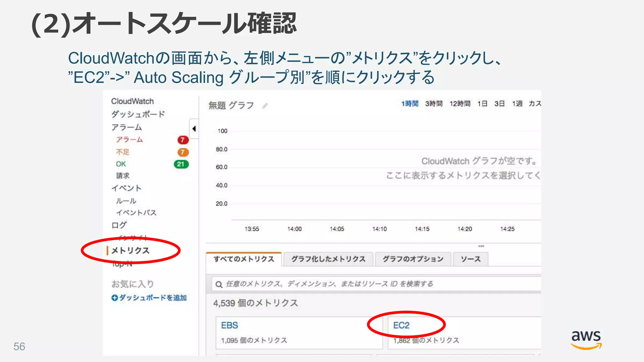The image size is (644, 362).
Task: Open the アラーム section heading
Action: pyautogui.click(x=126, y=127)
